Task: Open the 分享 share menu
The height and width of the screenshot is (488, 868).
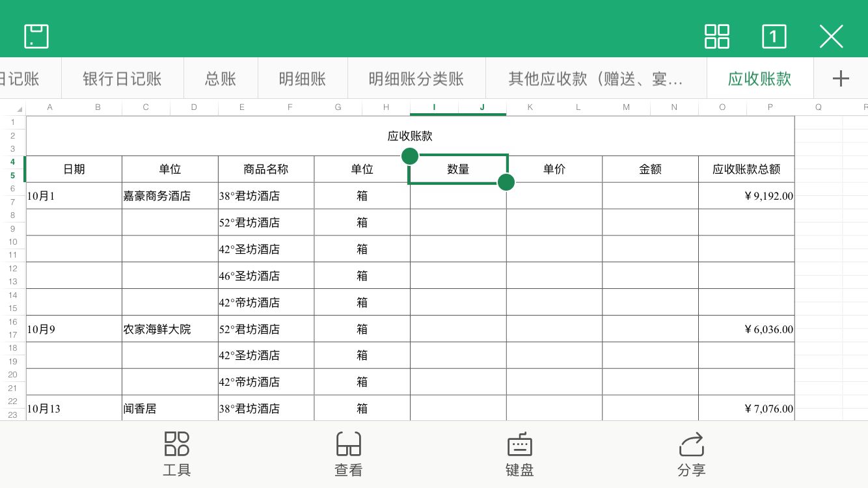Action: [692, 454]
